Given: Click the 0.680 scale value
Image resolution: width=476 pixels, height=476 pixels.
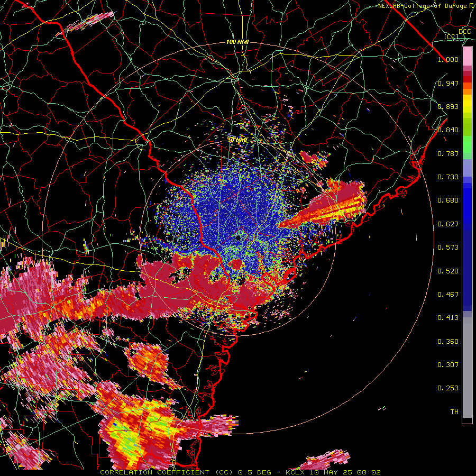Looking at the screenshot, I should [448, 200].
